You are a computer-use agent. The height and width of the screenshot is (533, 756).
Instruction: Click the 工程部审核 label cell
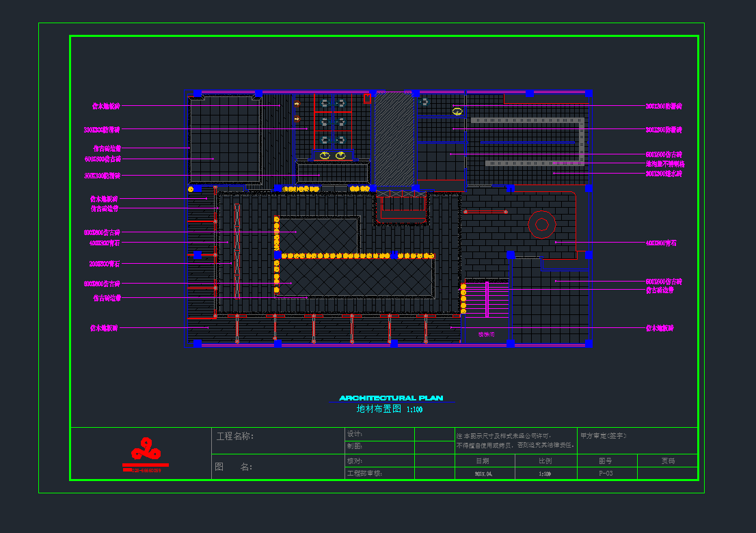tap(364, 473)
